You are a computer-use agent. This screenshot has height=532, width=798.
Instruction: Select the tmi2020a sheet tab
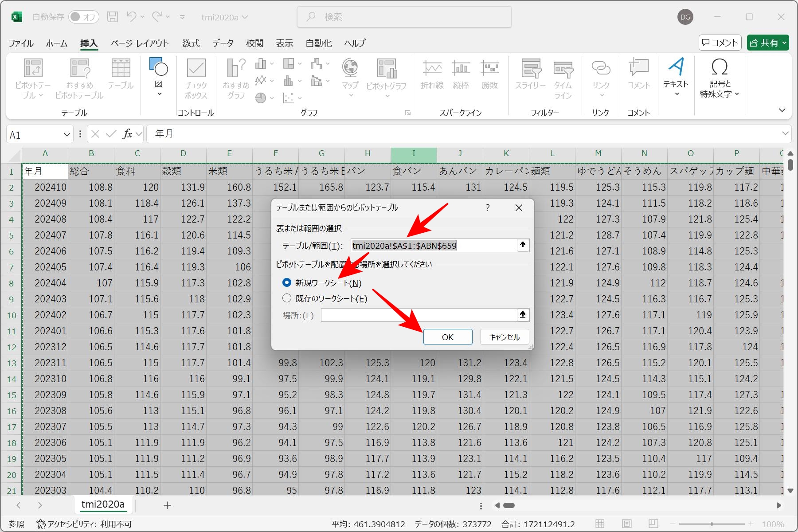pyautogui.click(x=103, y=505)
